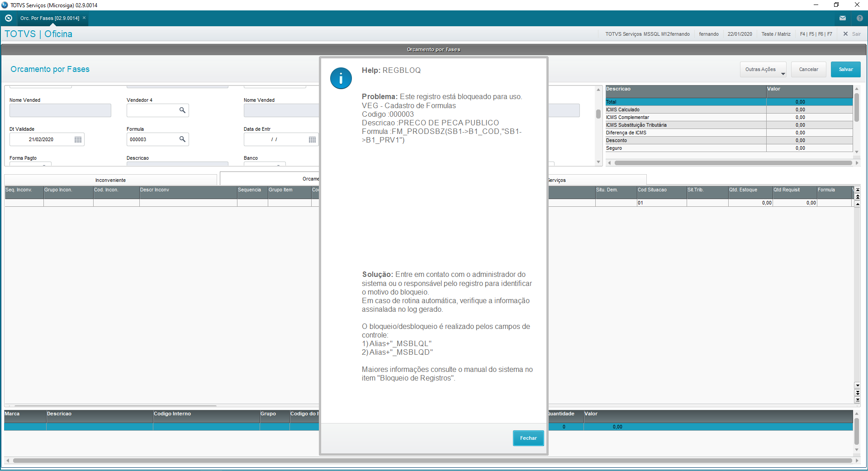Open Dt Validade calendar picker

(78, 139)
